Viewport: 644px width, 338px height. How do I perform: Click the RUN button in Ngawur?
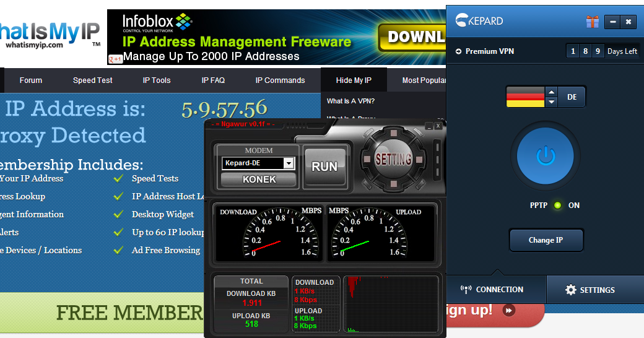pos(324,167)
